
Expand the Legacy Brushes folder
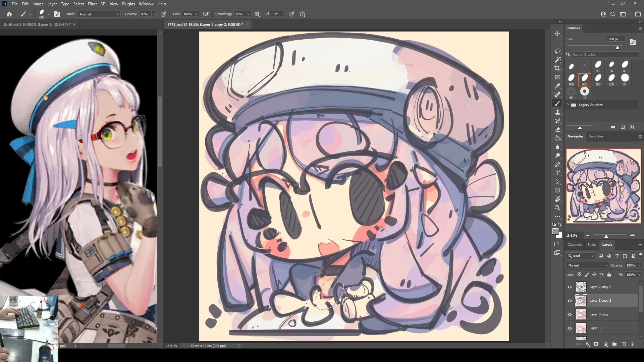coord(568,105)
